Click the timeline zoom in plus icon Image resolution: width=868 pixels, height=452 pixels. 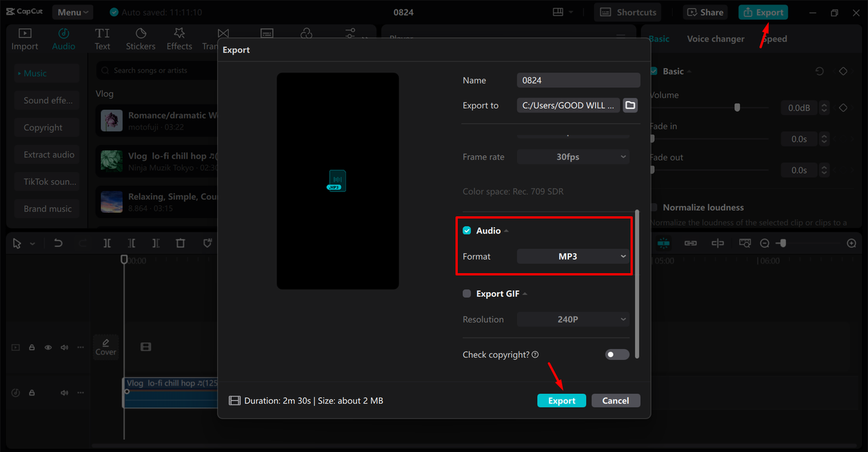coord(852,243)
